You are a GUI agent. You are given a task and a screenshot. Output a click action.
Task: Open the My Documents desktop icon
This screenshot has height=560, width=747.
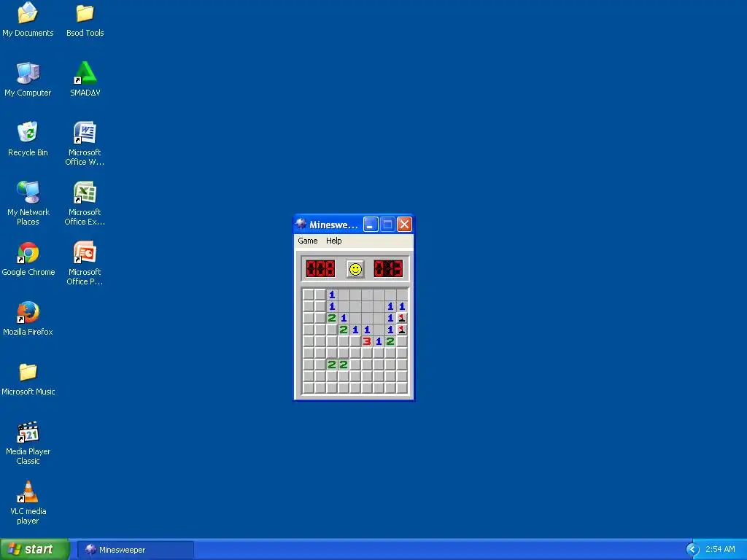click(28, 19)
